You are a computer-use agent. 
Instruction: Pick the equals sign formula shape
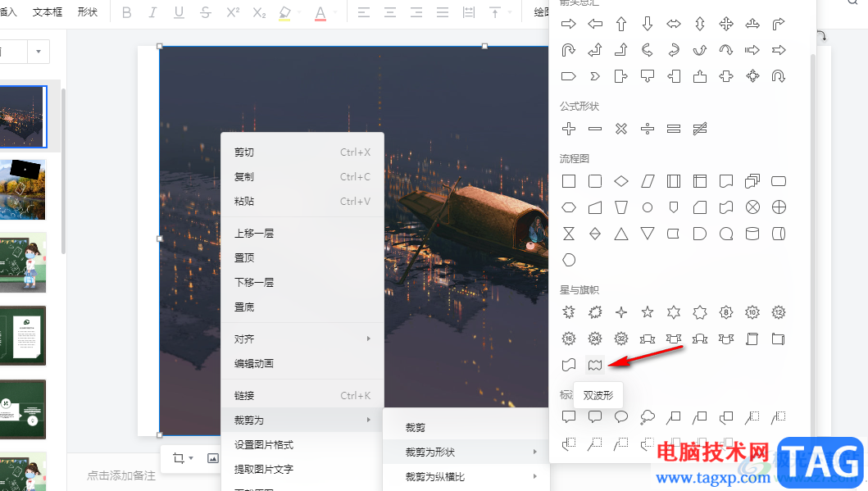click(674, 129)
